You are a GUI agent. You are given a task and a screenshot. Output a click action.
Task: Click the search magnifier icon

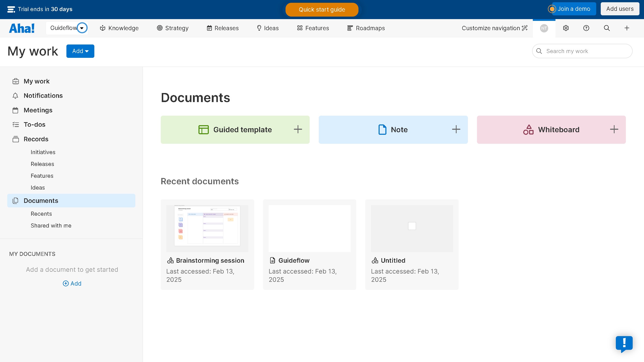[607, 28]
